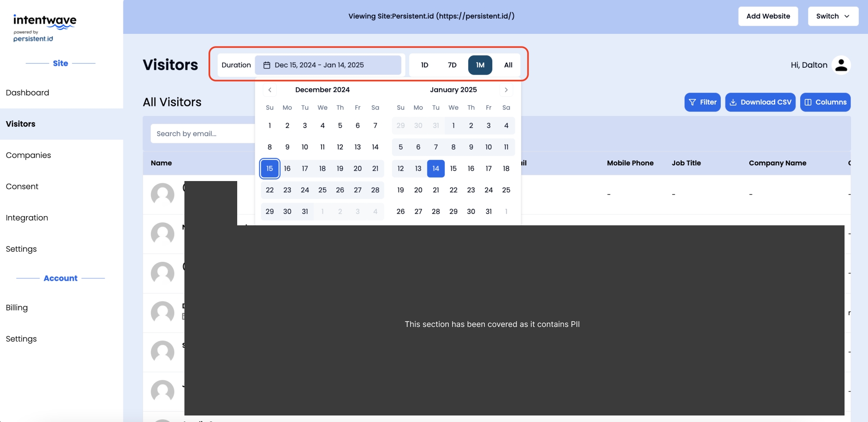
Task: Open Billing in Account section
Action: [17, 308]
